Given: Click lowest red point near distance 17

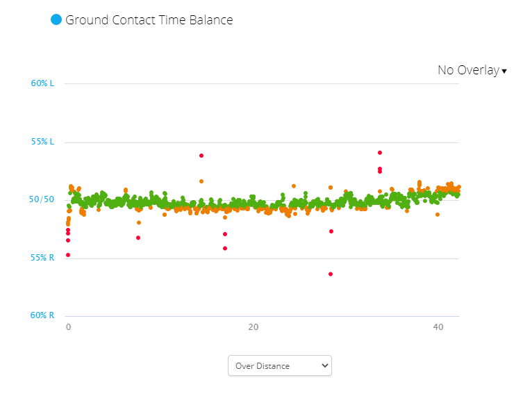Looking at the screenshot, I should point(225,248).
